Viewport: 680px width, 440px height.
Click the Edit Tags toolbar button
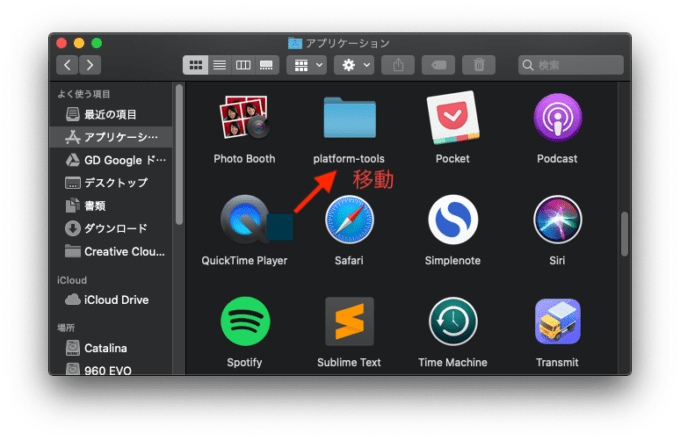point(438,65)
